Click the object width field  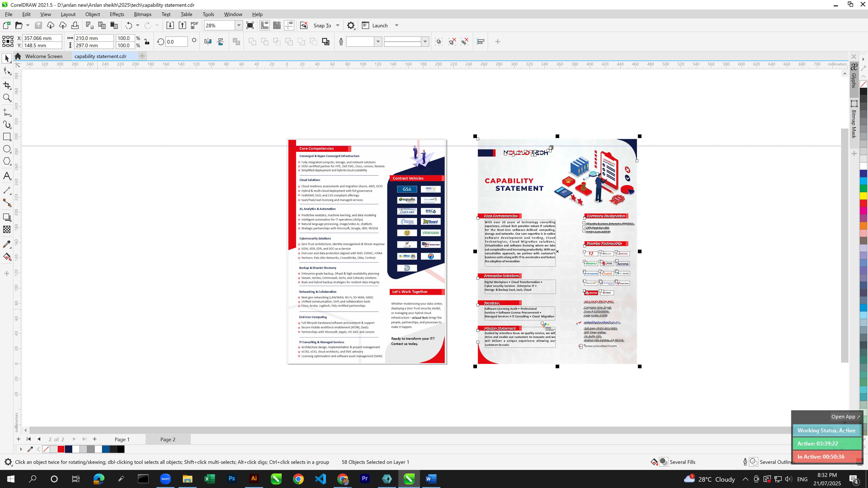[x=94, y=38]
